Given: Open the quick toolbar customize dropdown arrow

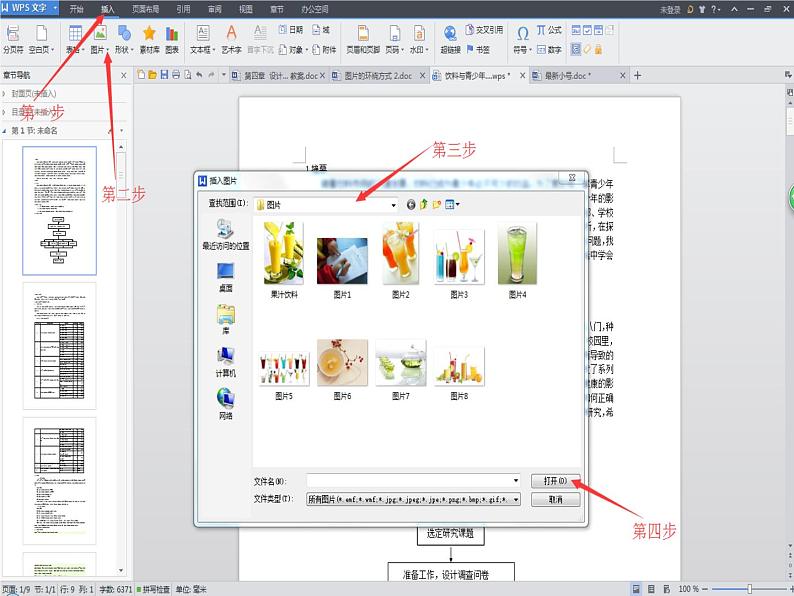Looking at the screenshot, I should (x=224, y=75).
